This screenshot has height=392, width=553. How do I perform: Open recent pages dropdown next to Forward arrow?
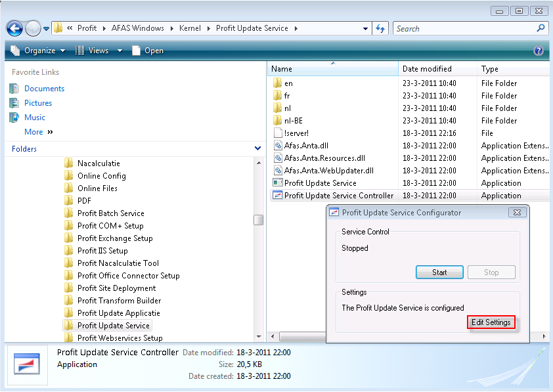46,29
